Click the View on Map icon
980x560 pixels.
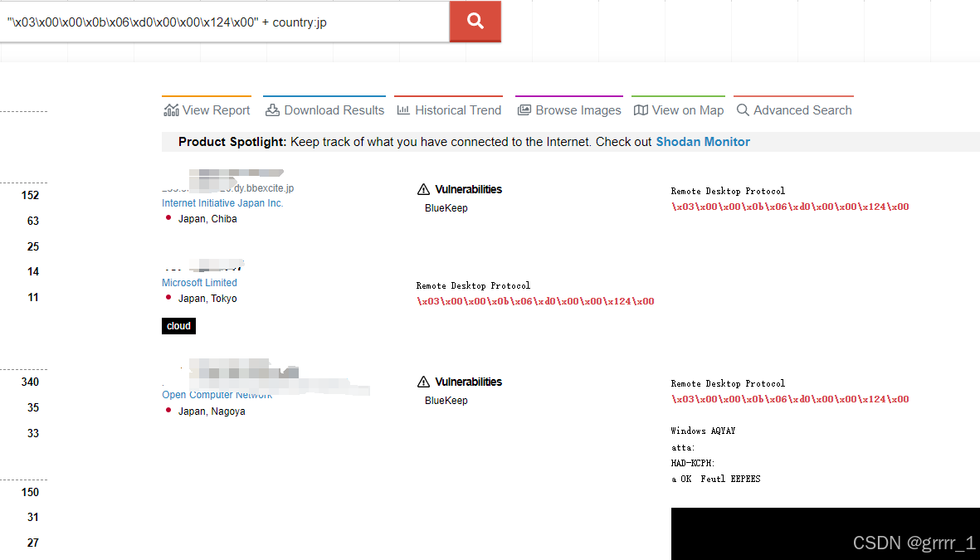click(641, 110)
